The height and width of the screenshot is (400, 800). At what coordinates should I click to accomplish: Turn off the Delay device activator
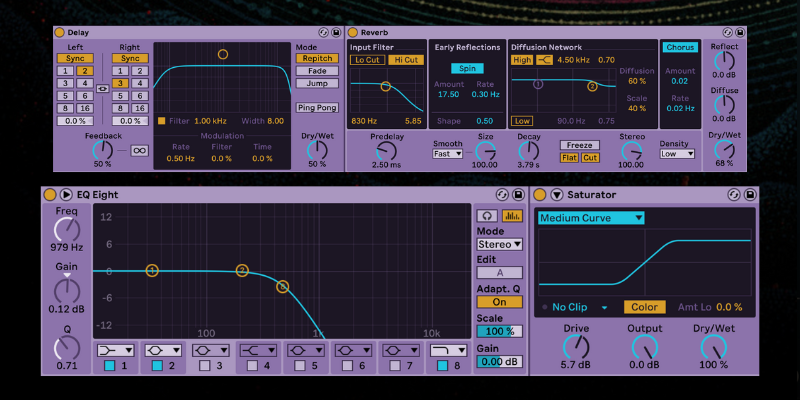tap(59, 33)
